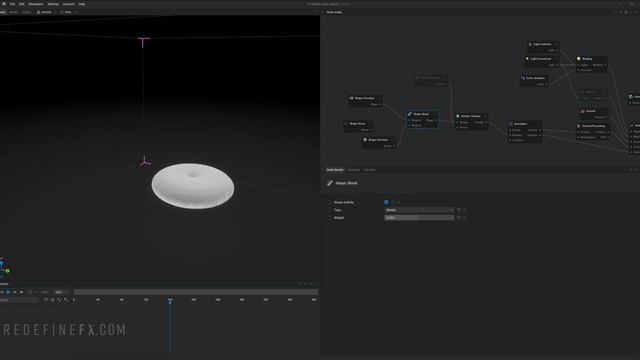Click the EmberGen logo icon in menu bar

(x=4, y=4)
